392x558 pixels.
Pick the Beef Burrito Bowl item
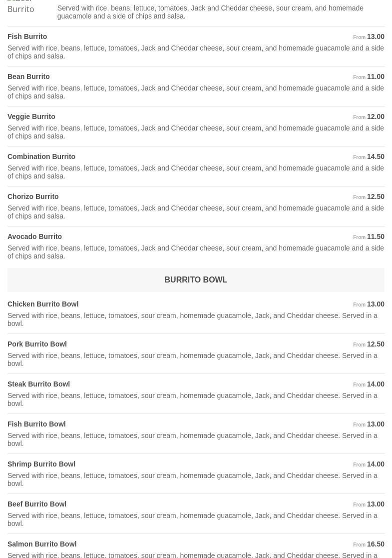tap(37, 504)
